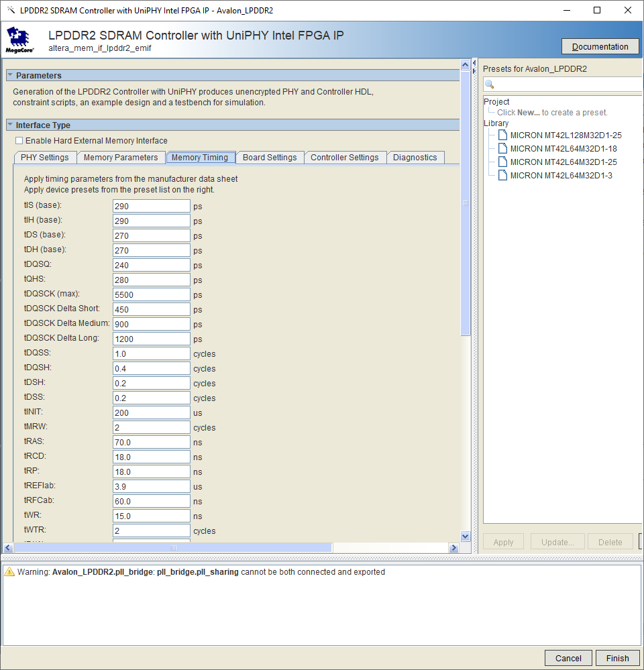Click the warning icon in the message panel
Image resolution: width=644 pixels, height=670 pixels.
[9, 572]
